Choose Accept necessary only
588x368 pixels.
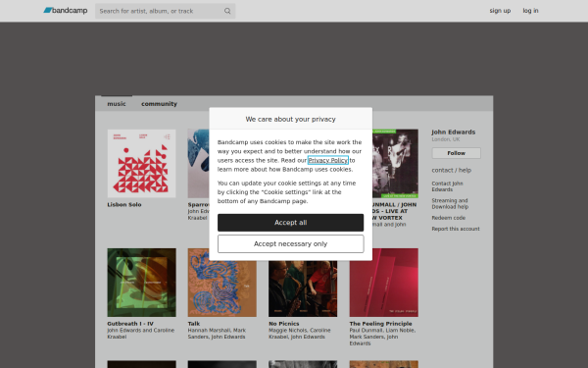click(x=291, y=244)
